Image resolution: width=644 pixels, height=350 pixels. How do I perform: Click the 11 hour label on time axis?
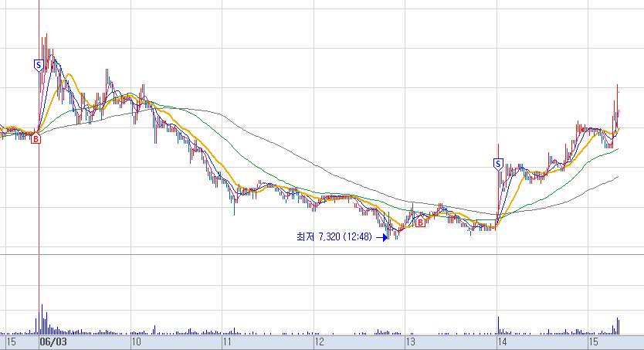pos(227,342)
